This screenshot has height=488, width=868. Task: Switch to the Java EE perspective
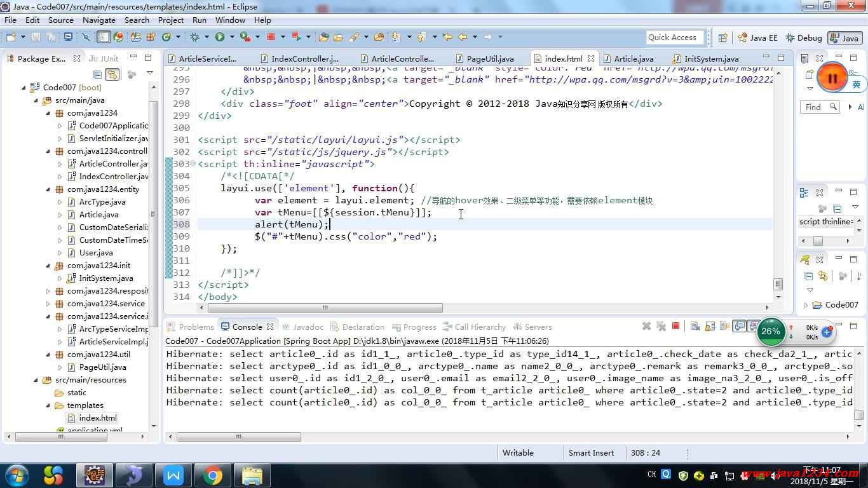click(x=757, y=38)
